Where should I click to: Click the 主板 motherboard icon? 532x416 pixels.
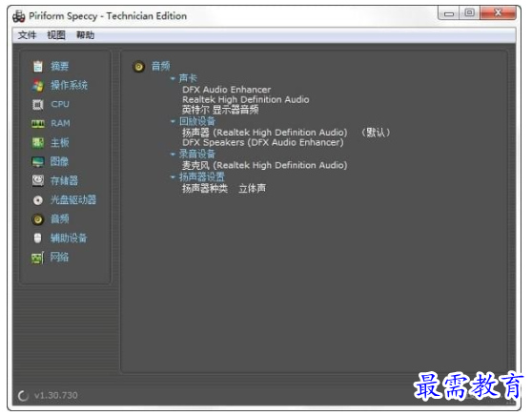click(38, 142)
